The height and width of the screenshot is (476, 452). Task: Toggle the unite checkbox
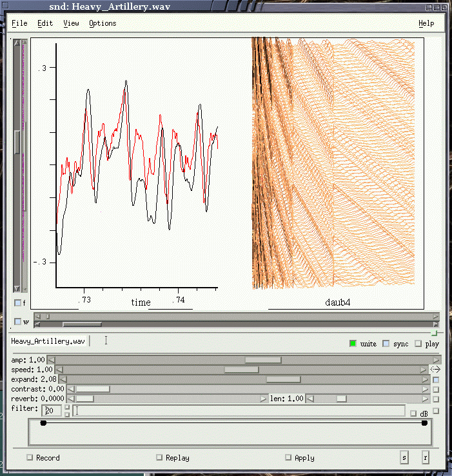353,344
